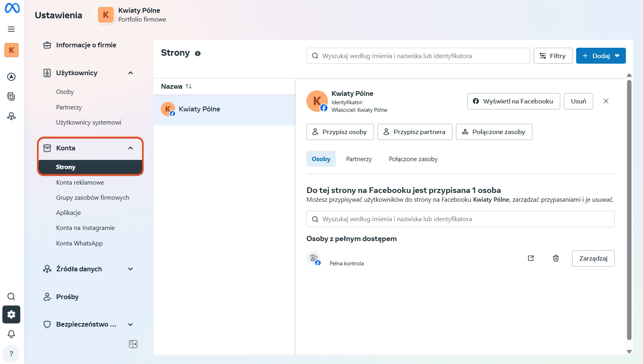
Task: Click the Nazwa column header
Action: tap(171, 86)
